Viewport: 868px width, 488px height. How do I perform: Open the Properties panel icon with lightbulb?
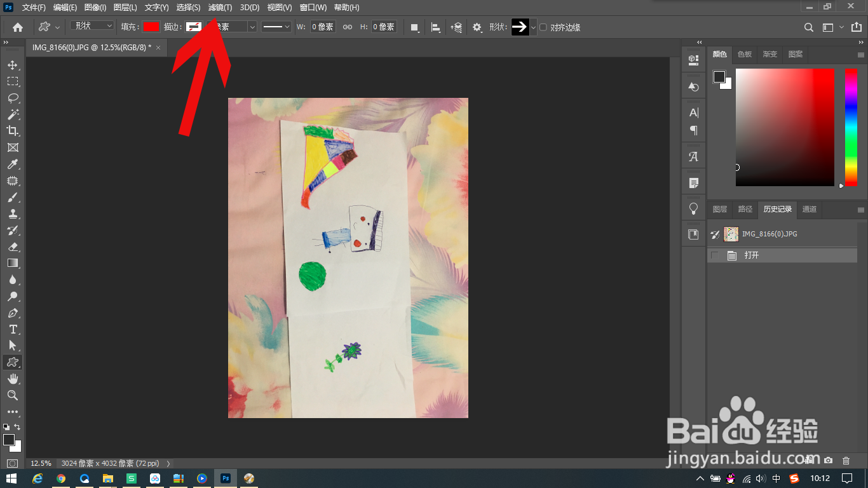click(x=693, y=208)
